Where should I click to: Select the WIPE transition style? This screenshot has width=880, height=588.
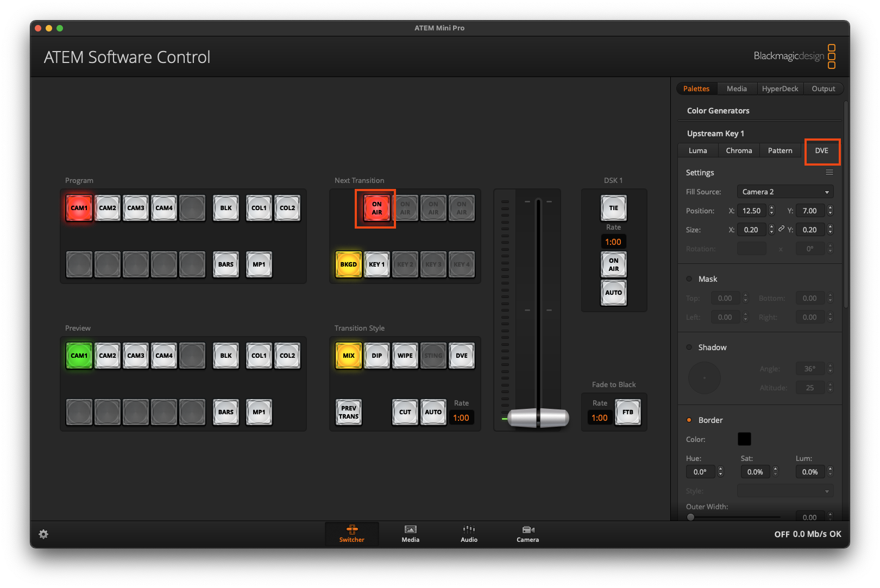pos(405,356)
